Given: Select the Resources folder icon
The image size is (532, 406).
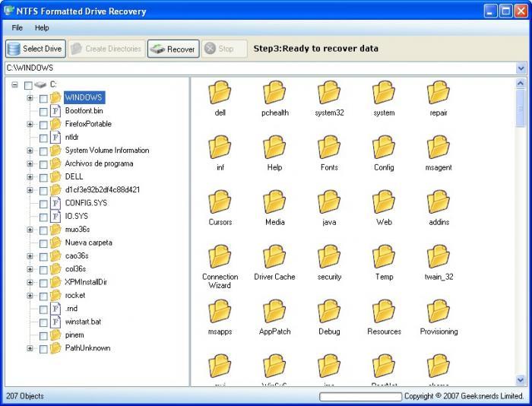Looking at the screenshot, I should (x=384, y=311).
